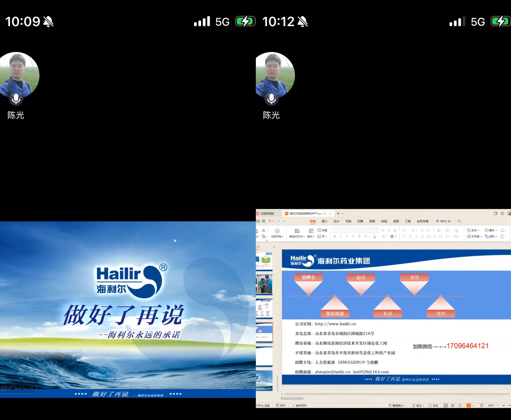
Task: Click the 缺失字体 missing fonts warning
Action: point(299,406)
